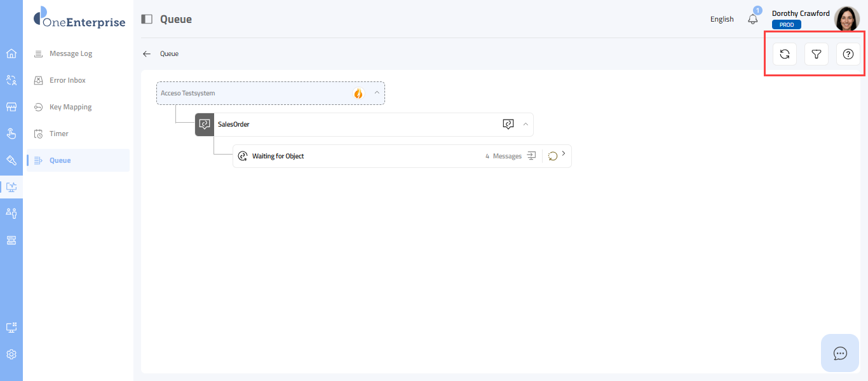868x381 pixels.
Task: Toggle the sidebar panel collapse icon
Action: 147,19
